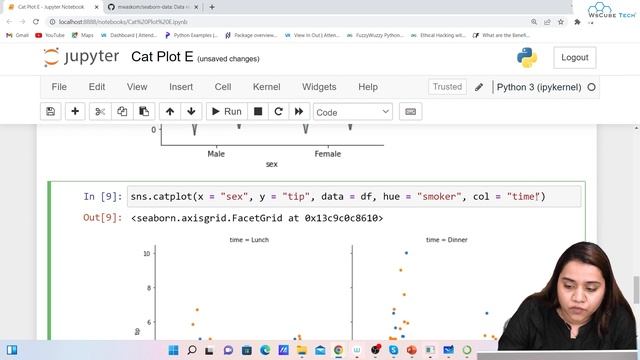Insert a cell below with plus icon
The height and width of the screenshot is (360, 640).
75,111
